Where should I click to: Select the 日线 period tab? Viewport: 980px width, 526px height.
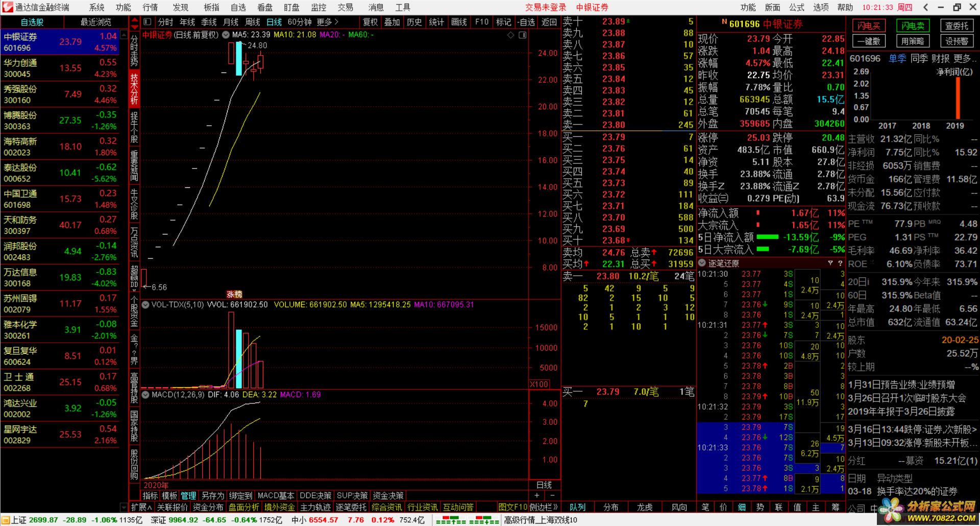(x=274, y=22)
